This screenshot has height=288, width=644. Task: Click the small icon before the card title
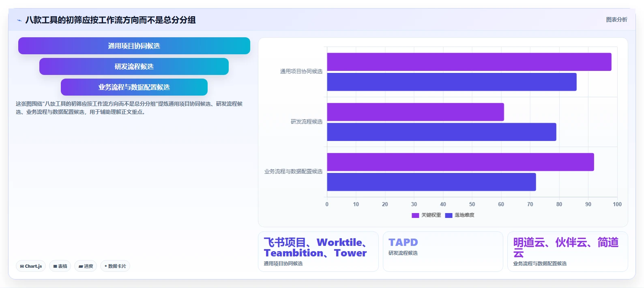coord(19,20)
